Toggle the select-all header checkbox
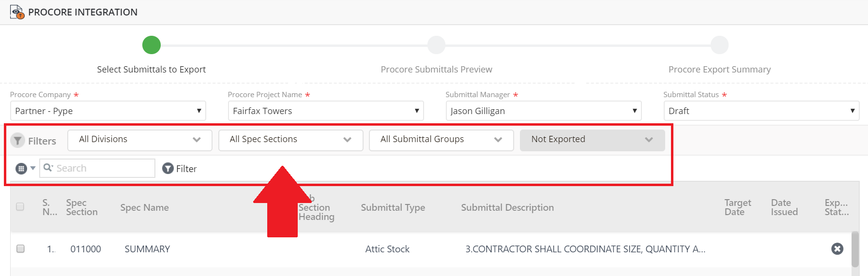This screenshot has height=276, width=868. (x=20, y=207)
